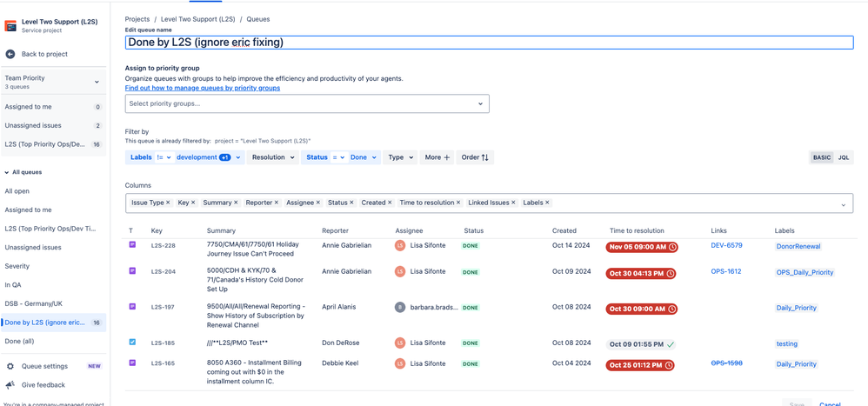Switch to JQL filter mode
868x406 pixels.
click(x=843, y=157)
